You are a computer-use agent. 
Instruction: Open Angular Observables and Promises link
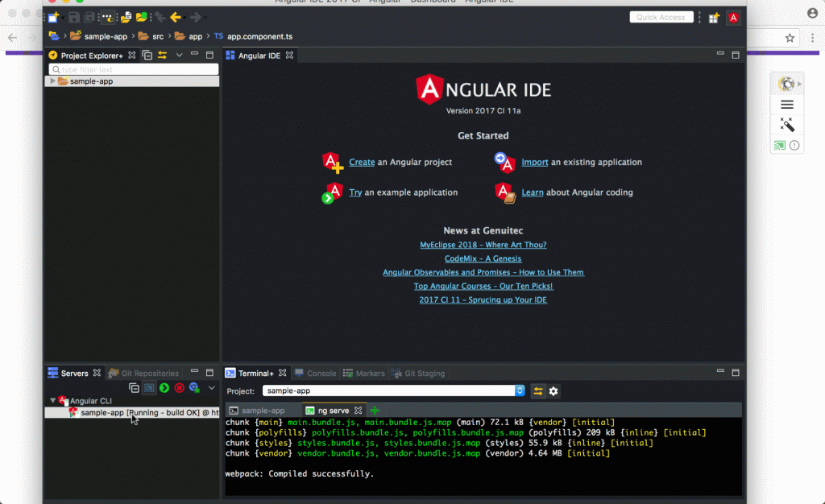click(x=483, y=272)
